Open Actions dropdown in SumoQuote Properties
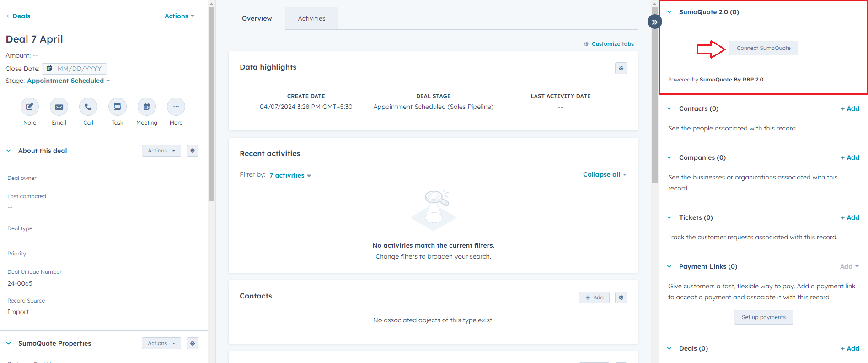 click(x=161, y=343)
